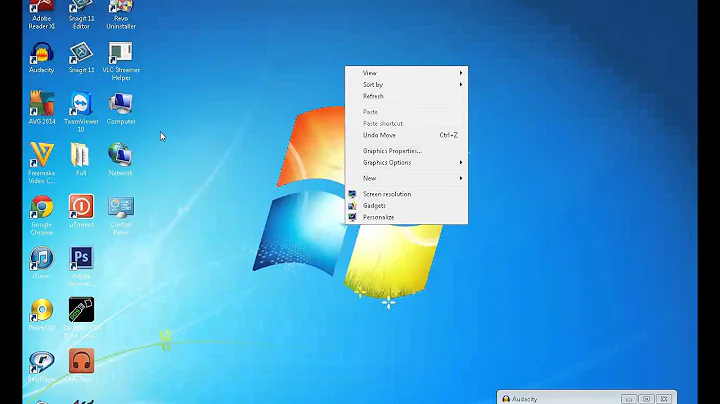Select the Adobe Photoshop desktop icon
This screenshot has width=720, height=404.
coord(81,266)
